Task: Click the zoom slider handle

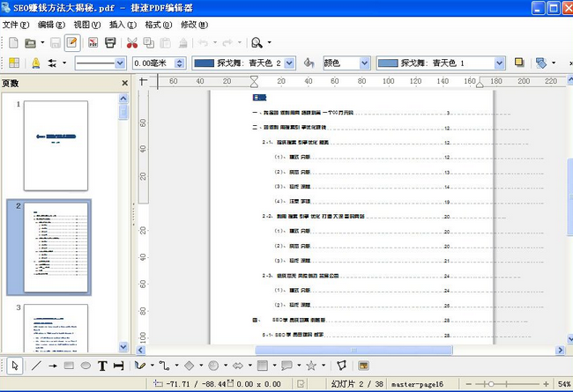Action: 491,384
